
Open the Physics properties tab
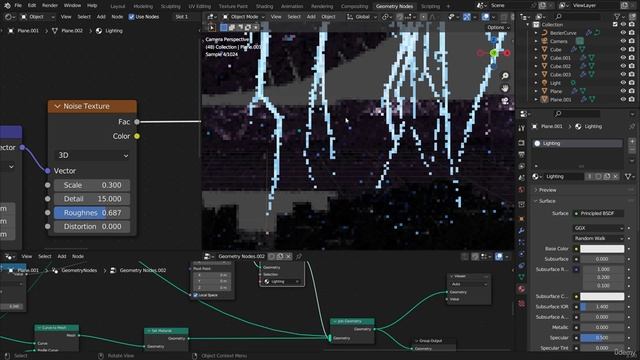pyautogui.click(x=522, y=254)
